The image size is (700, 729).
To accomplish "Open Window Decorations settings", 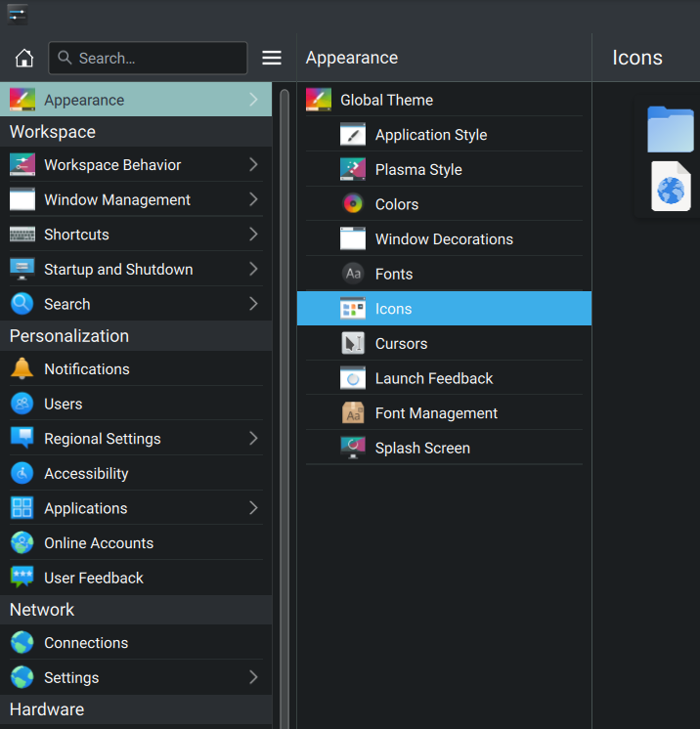I will pos(444,239).
